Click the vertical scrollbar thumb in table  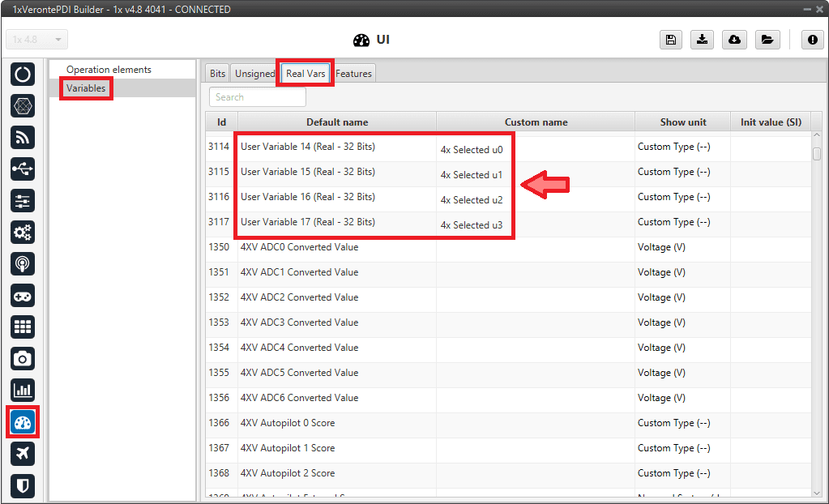[x=817, y=154]
